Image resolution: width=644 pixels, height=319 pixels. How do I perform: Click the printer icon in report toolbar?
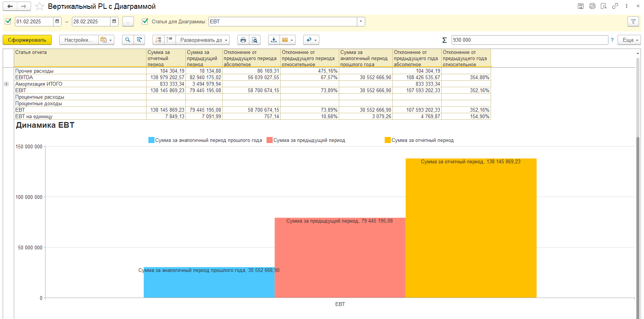tap(243, 40)
